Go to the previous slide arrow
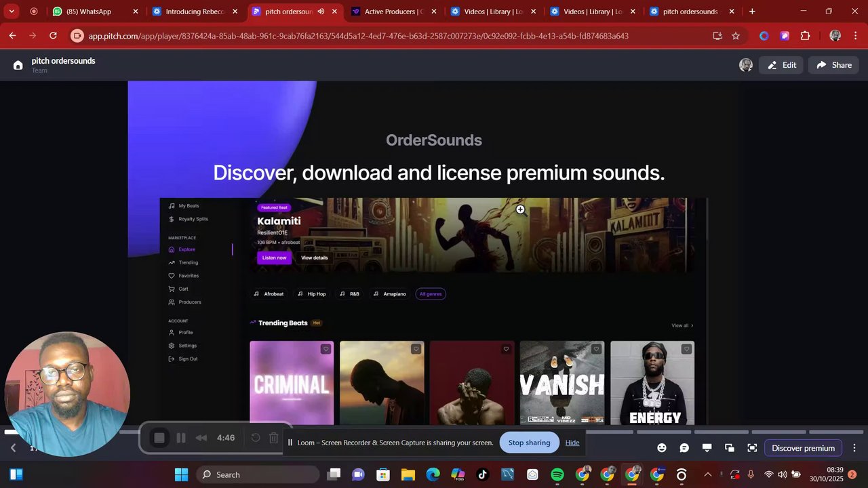Viewport: 868px width, 488px height. [x=13, y=448]
